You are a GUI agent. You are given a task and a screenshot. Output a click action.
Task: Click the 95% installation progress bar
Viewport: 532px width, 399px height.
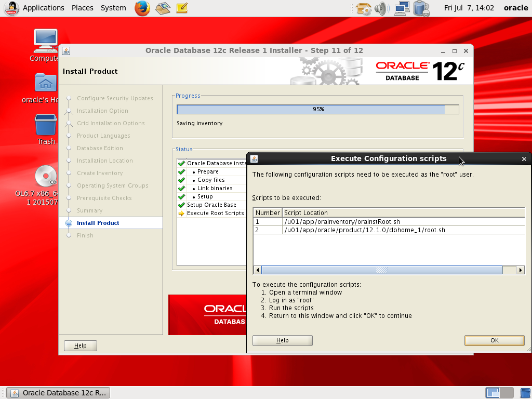point(318,109)
